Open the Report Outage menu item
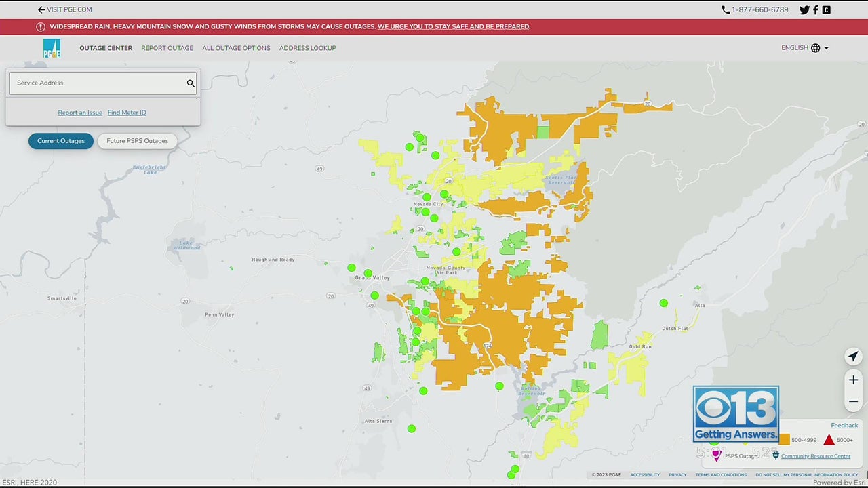Screen dimensions: 868x488 tap(167, 48)
